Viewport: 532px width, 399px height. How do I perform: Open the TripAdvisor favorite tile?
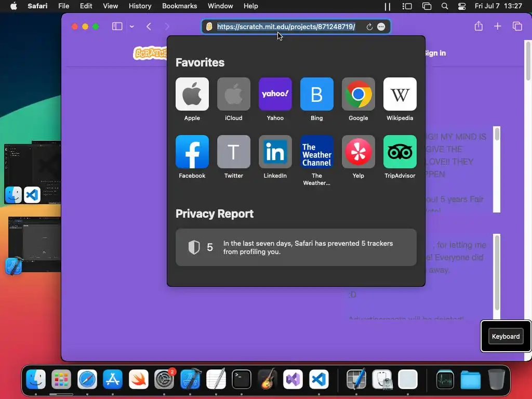pyautogui.click(x=400, y=152)
